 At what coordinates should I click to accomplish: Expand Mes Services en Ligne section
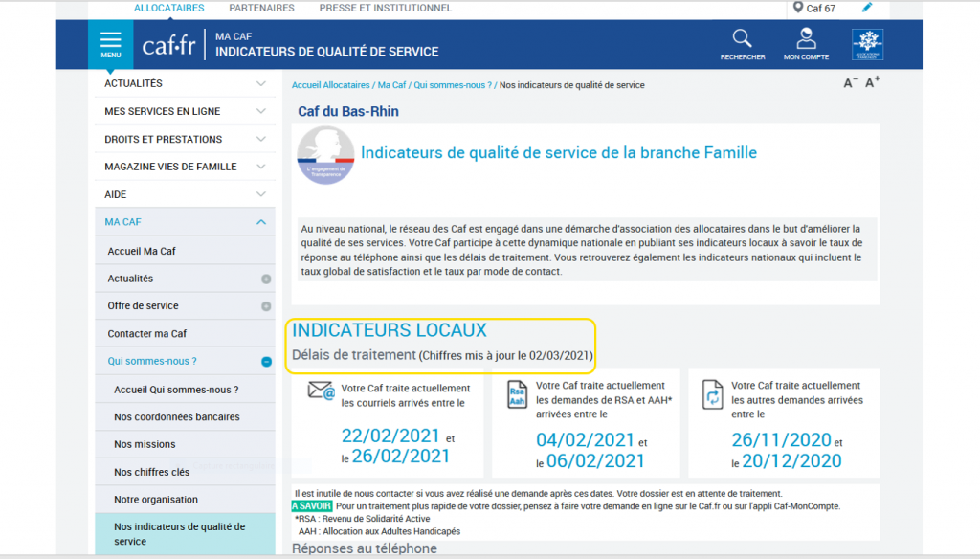[x=261, y=111]
